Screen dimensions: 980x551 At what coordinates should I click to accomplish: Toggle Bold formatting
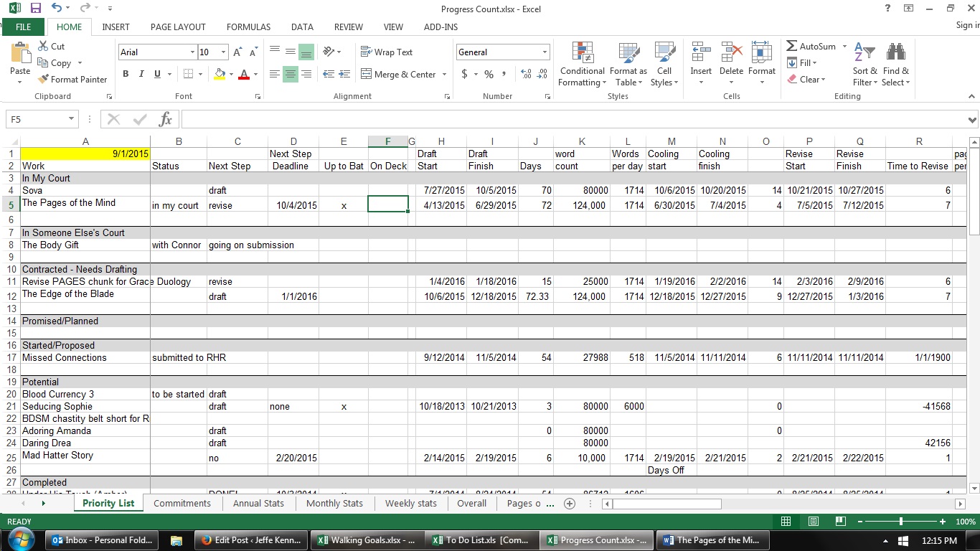[126, 74]
